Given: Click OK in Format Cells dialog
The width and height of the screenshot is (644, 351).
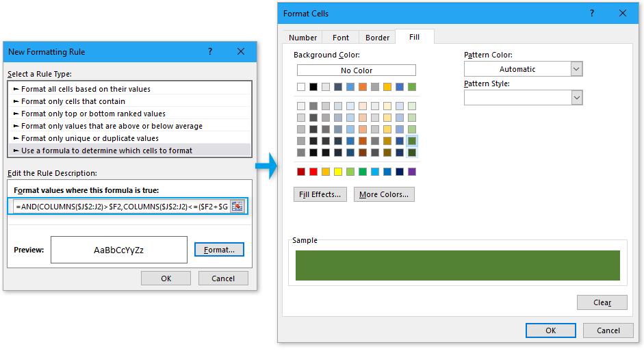Looking at the screenshot, I should (x=551, y=330).
